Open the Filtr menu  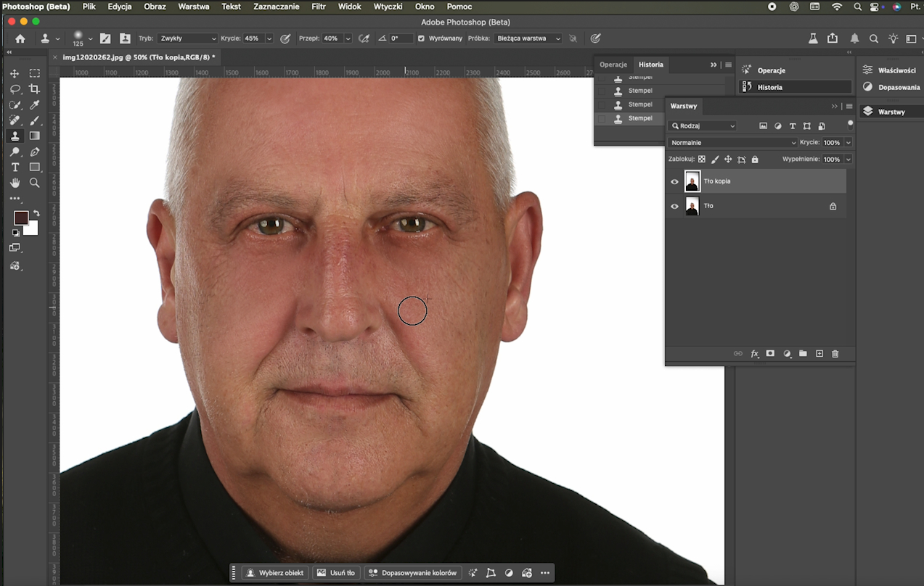click(x=318, y=7)
